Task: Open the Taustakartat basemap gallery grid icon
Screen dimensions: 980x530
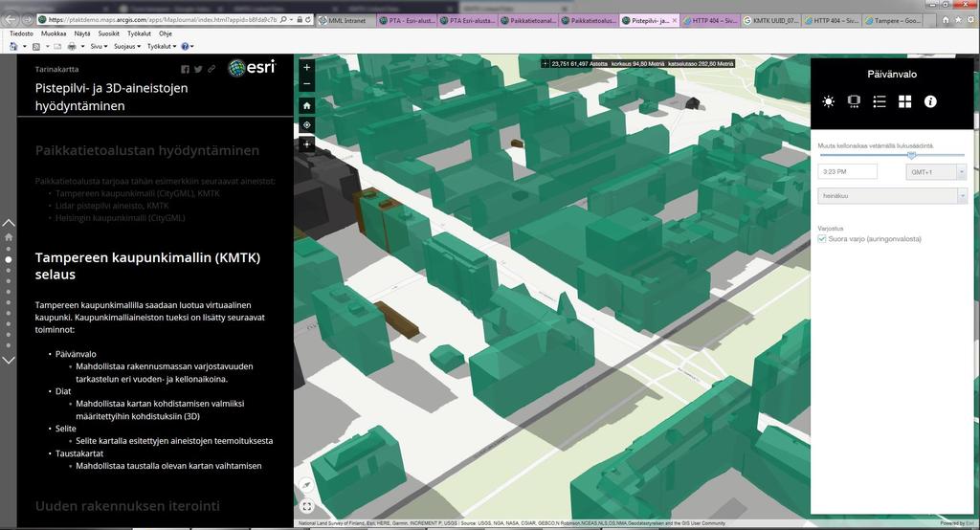Action: coord(905,101)
